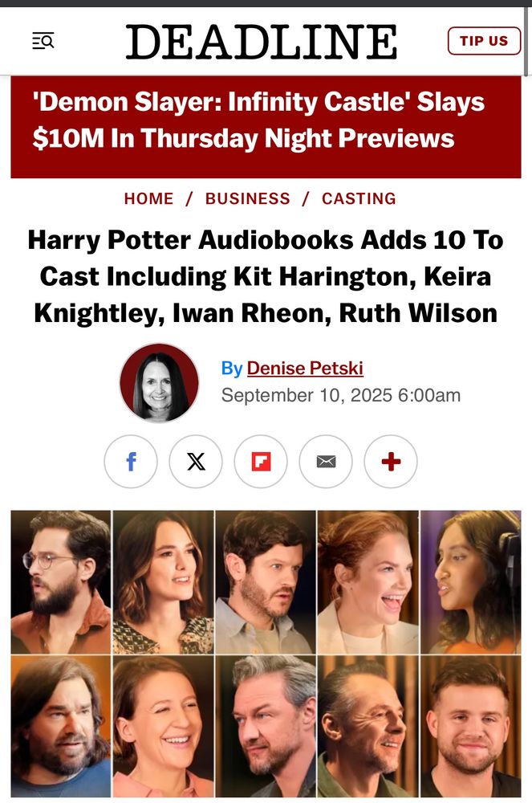Share article by email icon
Image resolution: width=532 pixels, height=803 pixels.
[326, 462]
